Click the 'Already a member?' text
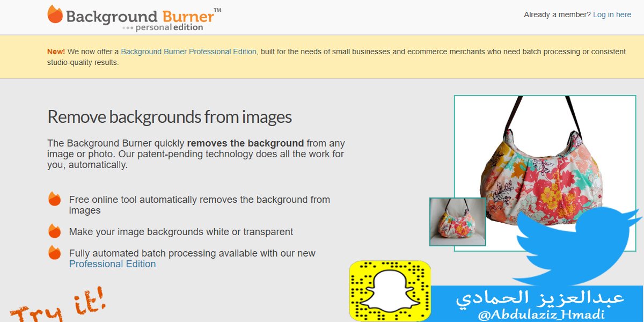Screen dimensions: 644x322 tap(557, 15)
